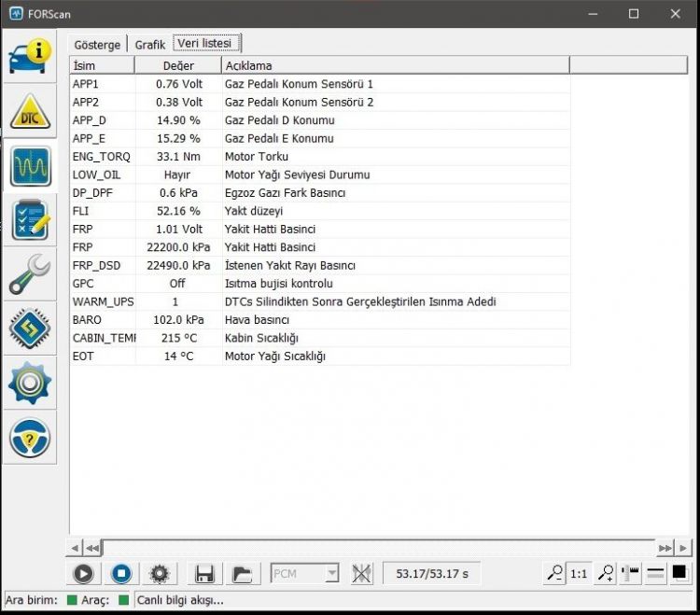Select the ENG_TORQ row
The width and height of the screenshot is (700, 615).
[319, 157]
